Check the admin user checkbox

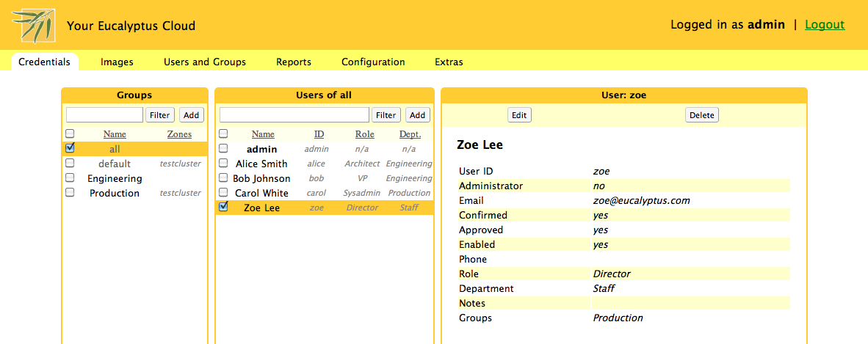coord(223,148)
